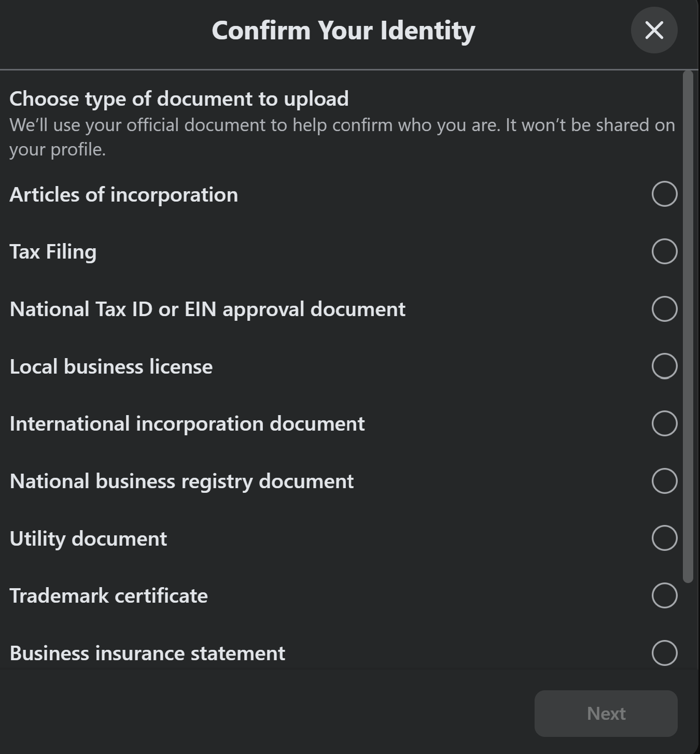Click the 'Business insurance statement' label text
The height and width of the screenshot is (754, 700).
147,653
